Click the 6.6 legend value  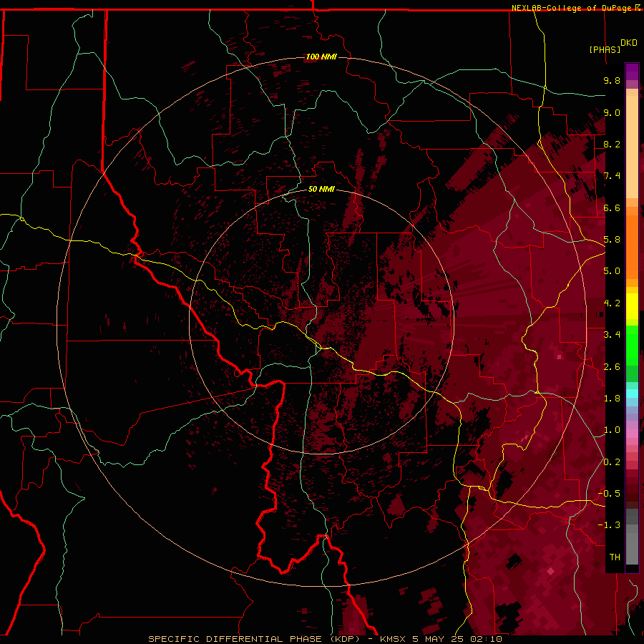click(x=612, y=208)
